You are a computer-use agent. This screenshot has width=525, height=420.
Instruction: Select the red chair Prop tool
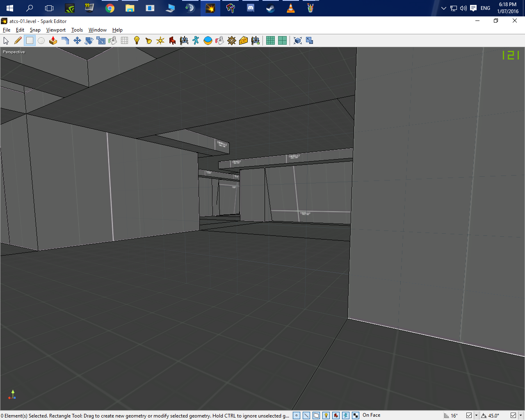(x=172, y=41)
